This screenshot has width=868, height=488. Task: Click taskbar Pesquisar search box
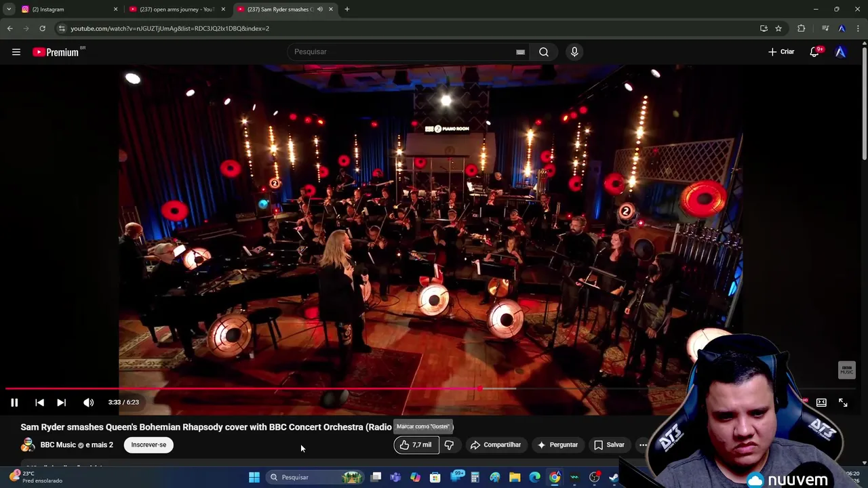point(315,477)
